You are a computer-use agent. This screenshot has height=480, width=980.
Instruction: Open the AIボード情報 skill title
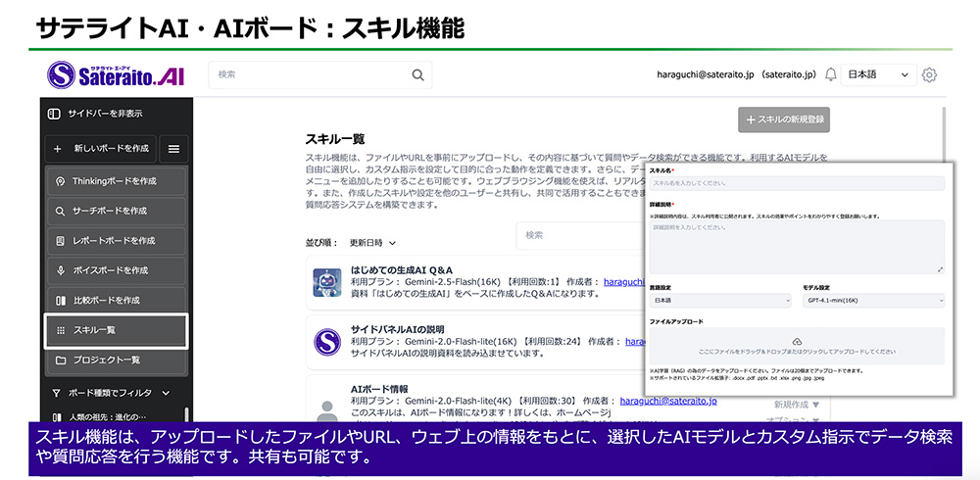click(x=380, y=389)
